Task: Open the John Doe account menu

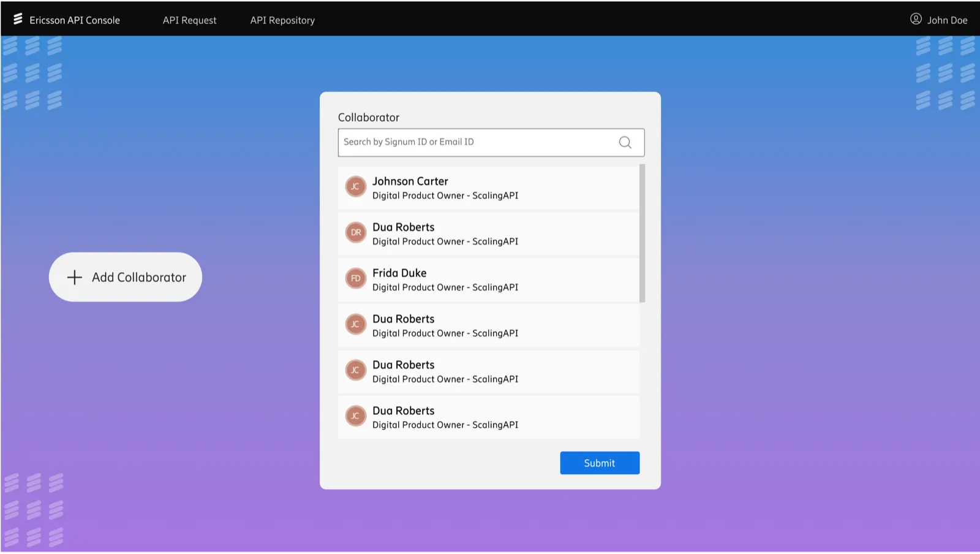Action: (939, 20)
